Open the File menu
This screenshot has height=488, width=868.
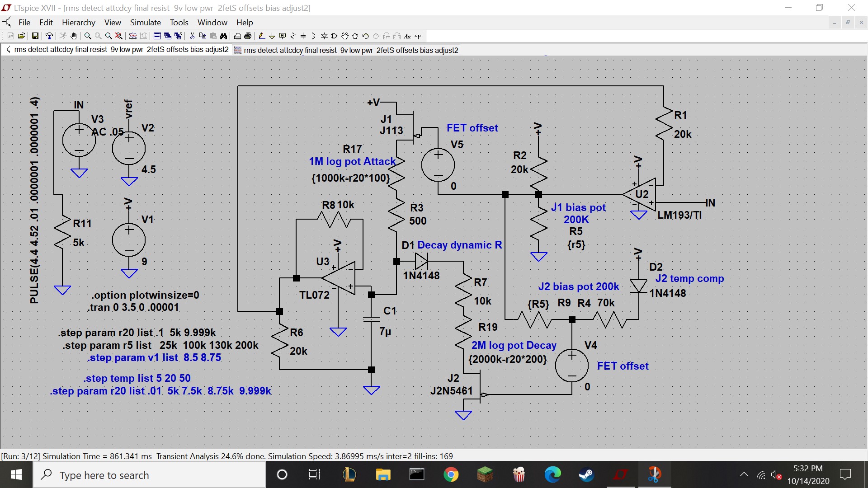click(x=24, y=23)
